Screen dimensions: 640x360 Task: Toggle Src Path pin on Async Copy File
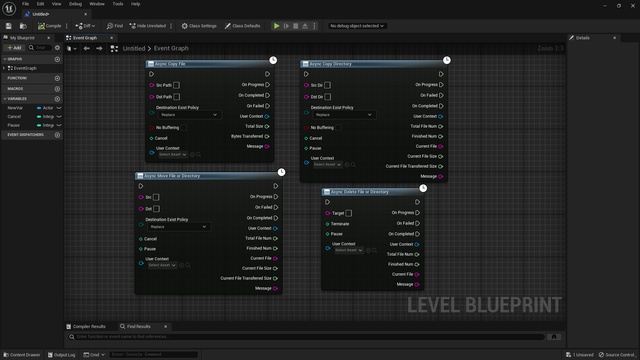click(x=176, y=85)
